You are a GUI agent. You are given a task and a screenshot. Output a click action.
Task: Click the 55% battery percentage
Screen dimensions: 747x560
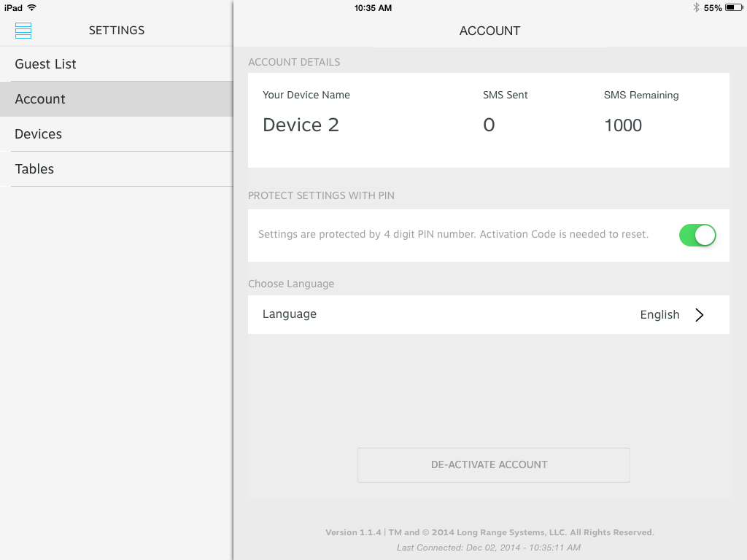click(x=713, y=8)
